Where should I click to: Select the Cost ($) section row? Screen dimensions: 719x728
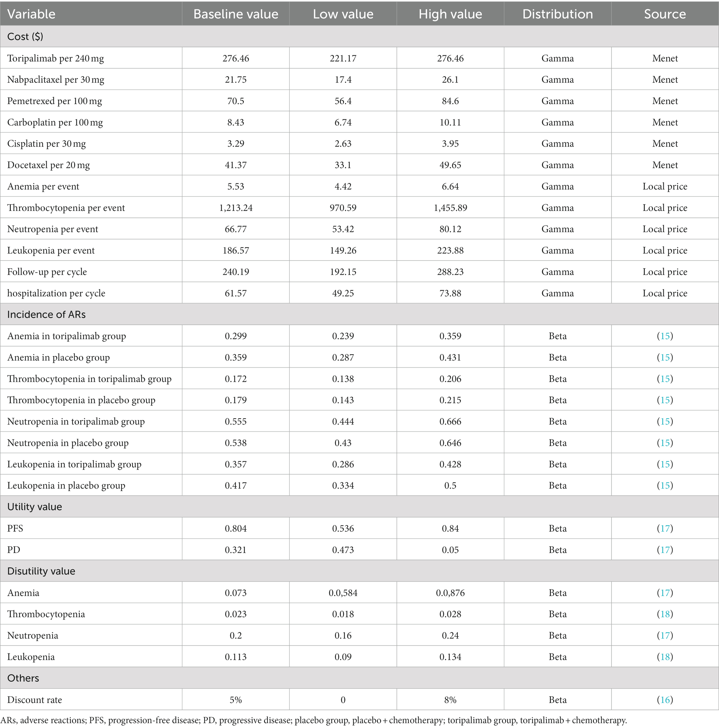[359, 37]
